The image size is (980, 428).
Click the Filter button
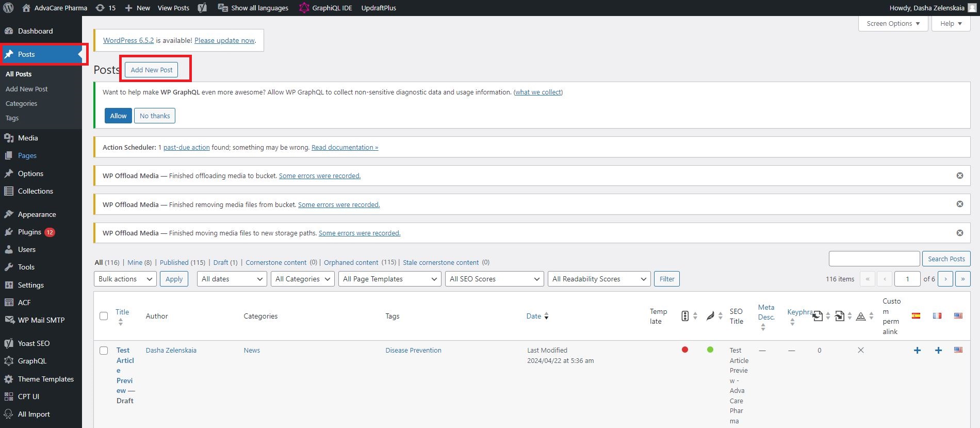(x=667, y=279)
